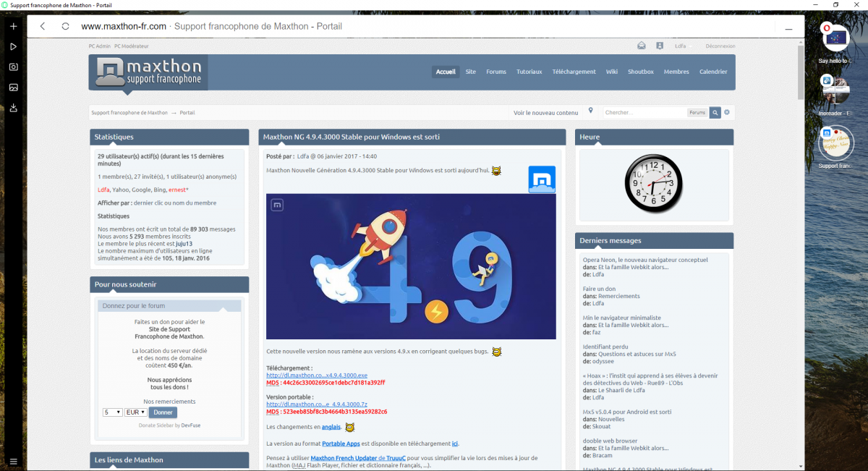Open advanced search gear icon
Viewport: 868px width, 471px height.
tap(727, 112)
